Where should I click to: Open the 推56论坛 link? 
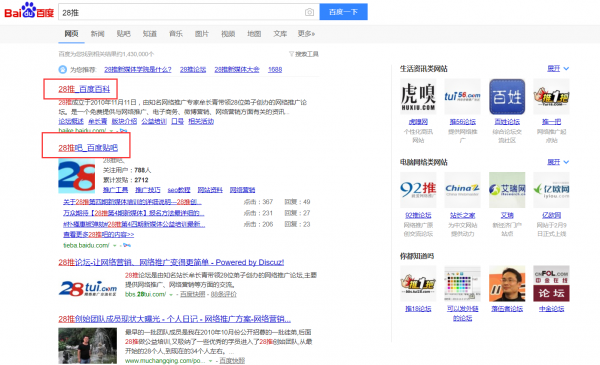462,122
